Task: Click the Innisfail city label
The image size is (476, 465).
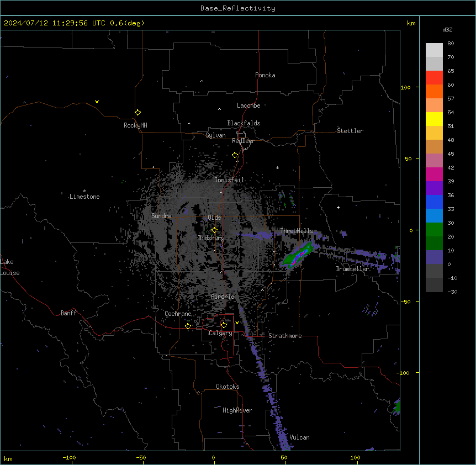Action: [x=229, y=180]
